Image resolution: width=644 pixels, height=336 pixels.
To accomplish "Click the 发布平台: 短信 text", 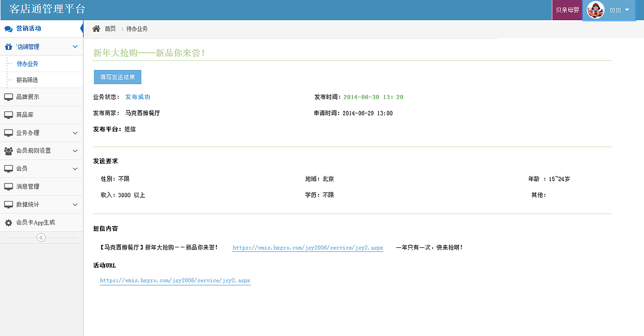I will pos(114,129).
